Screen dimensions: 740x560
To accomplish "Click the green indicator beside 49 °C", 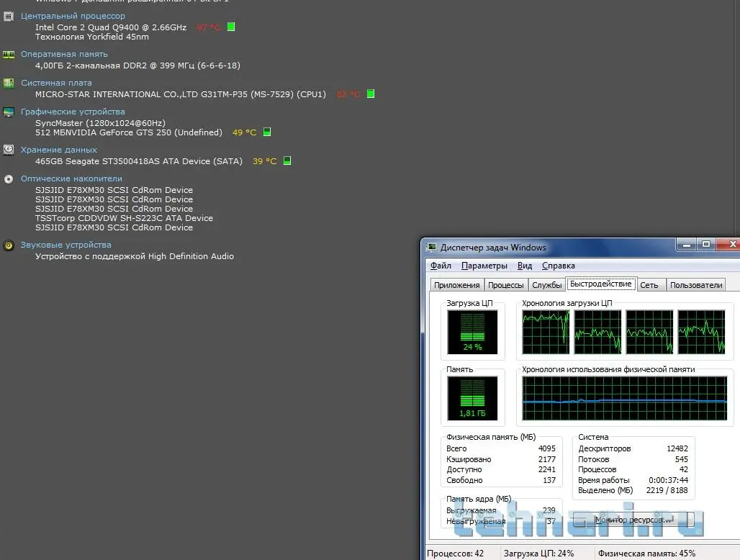I will click(267, 132).
